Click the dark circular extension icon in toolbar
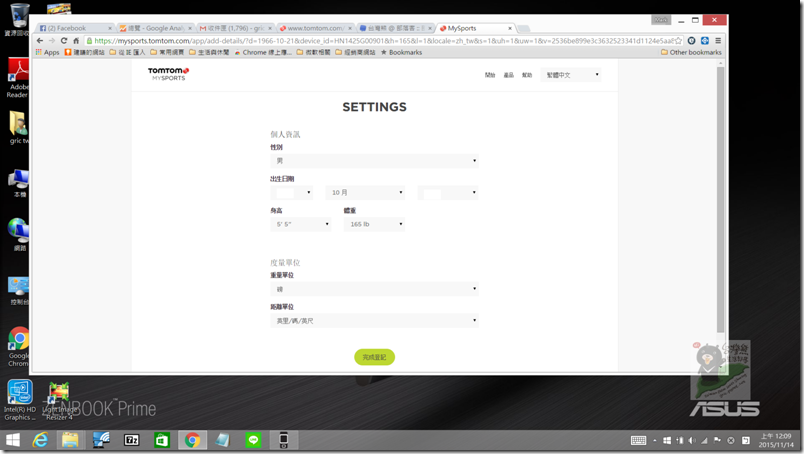804x454 pixels. [x=692, y=41]
